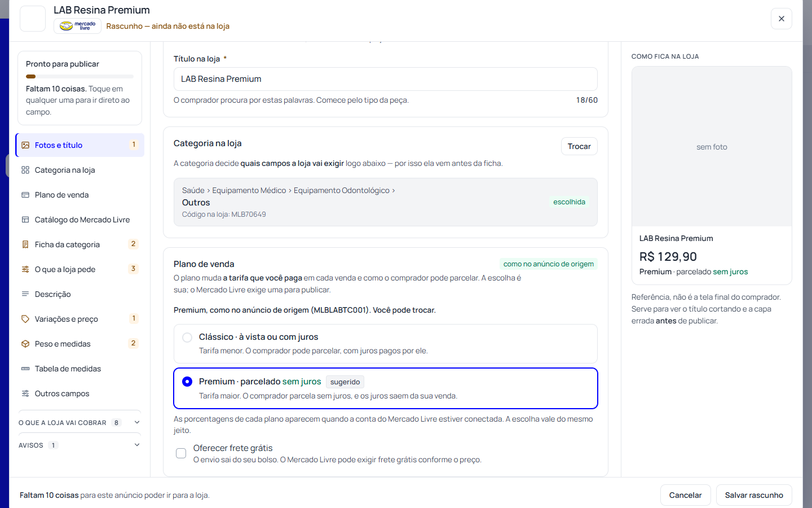Close the listing editor with the X
The width and height of the screenshot is (812, 508).
click(782, 19)
